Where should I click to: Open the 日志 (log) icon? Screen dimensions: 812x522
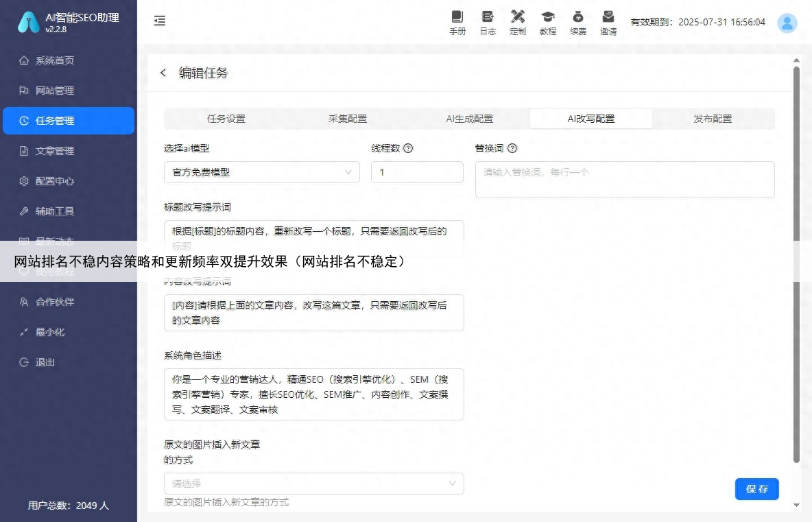point(488,23)
